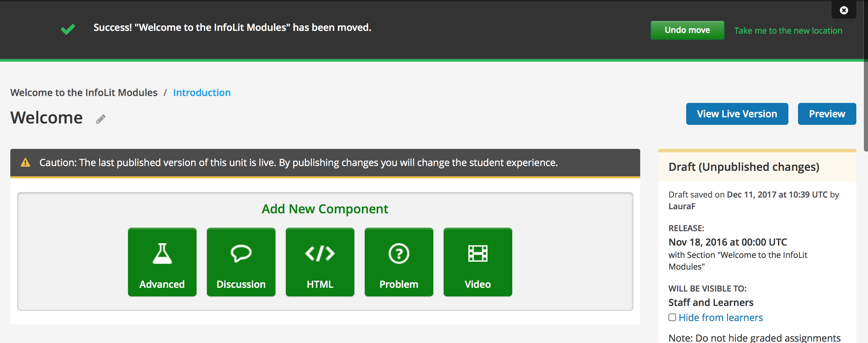Click release date Nov 18, 2016 text
Viewport: 868px width, 343px height.
point(728,242)
